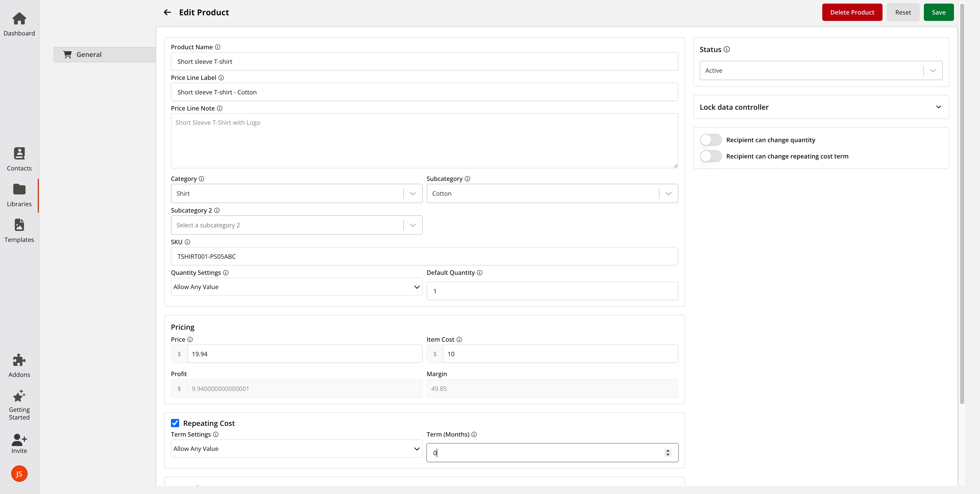Click the back arrow beside Edit Product
Image resolution: width=980 pixels, height=494 pixels.
coord(167,12)
